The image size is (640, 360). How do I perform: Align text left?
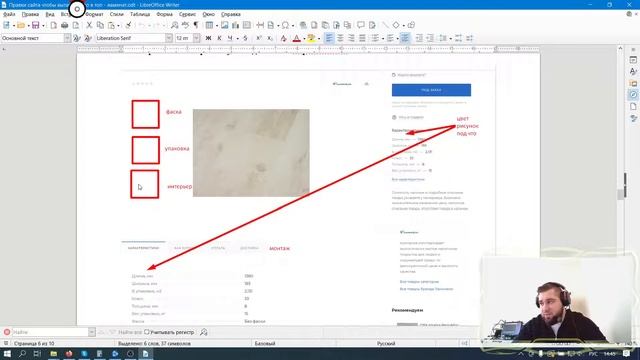point(329,38)
